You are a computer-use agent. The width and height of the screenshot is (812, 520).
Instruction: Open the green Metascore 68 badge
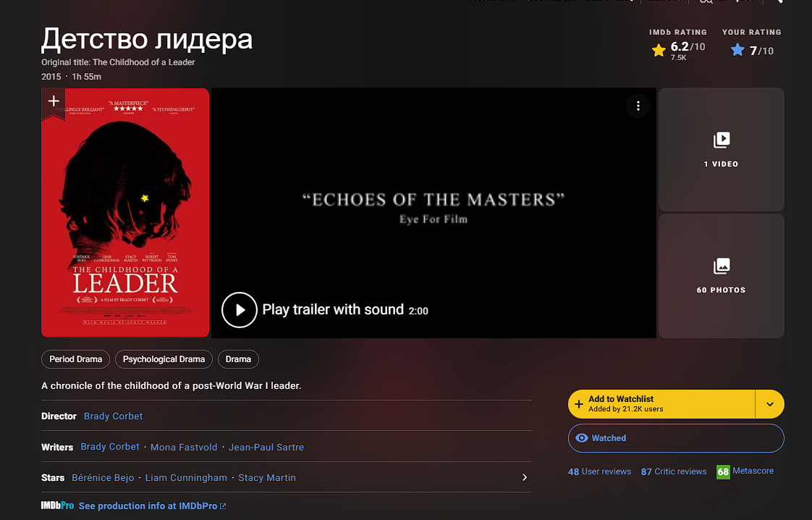[x=723, y=471]
